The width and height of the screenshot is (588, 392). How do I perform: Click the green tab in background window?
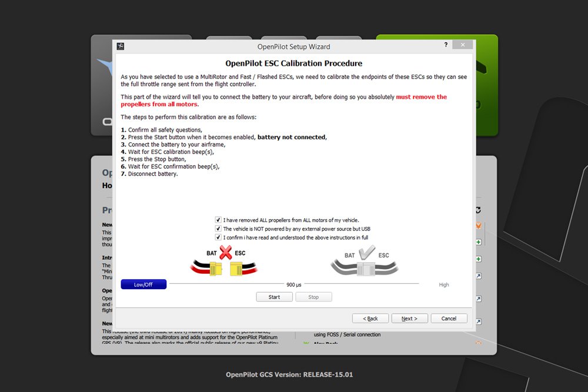tap(487, 85)
